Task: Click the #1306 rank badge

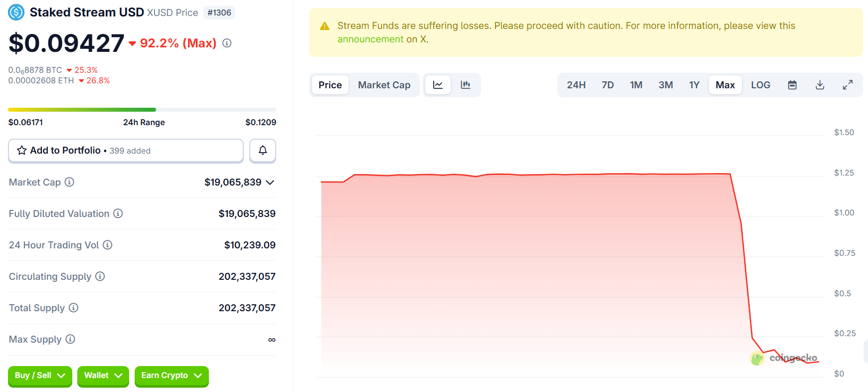Action: [219, 12]
